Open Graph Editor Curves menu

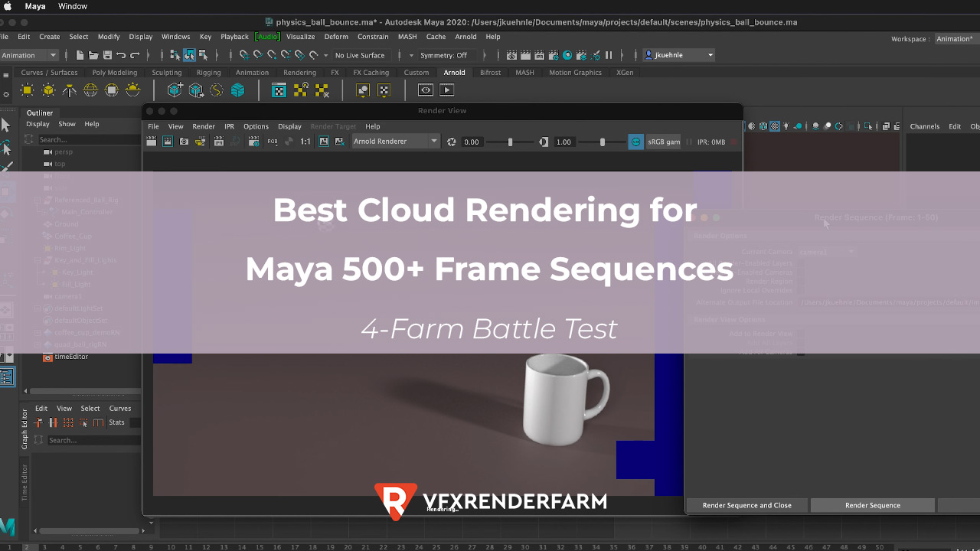pyautogui.click(x=120, y=409)
